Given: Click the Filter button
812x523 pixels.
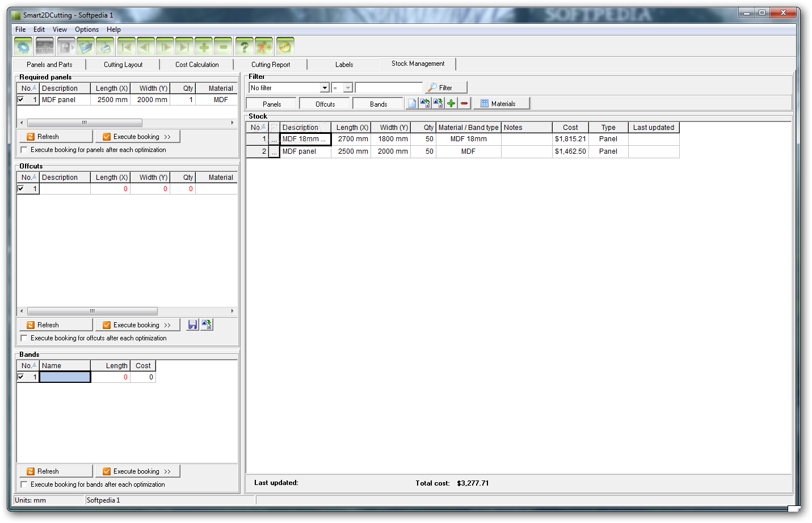Looking at the screenshot, I should 446,88.
